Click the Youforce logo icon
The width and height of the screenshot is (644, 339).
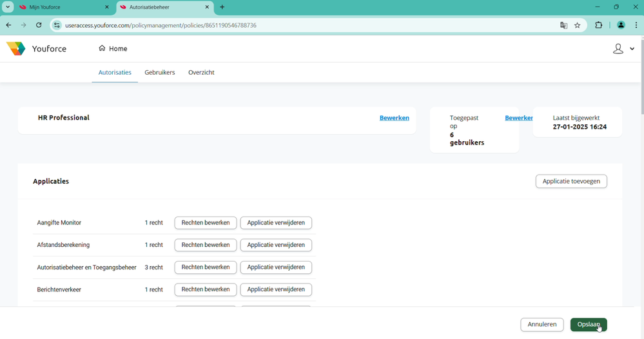16,48
